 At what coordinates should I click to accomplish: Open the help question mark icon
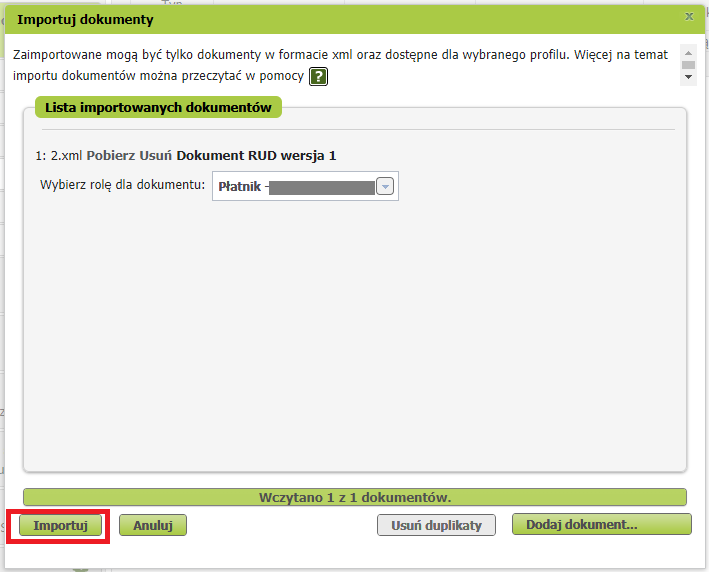[318, 76]
